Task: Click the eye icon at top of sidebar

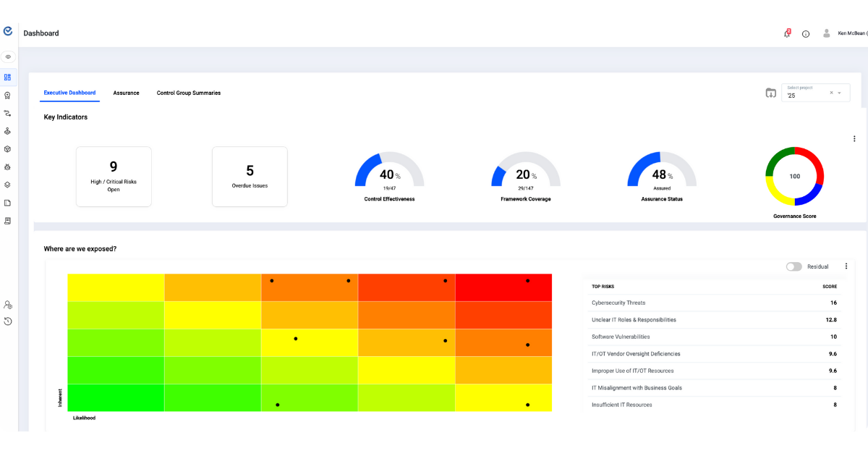Action: tap(8, 56)
